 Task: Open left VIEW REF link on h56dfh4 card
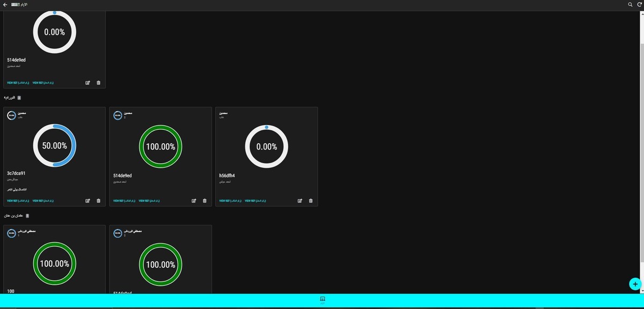(x=230, y=201)
